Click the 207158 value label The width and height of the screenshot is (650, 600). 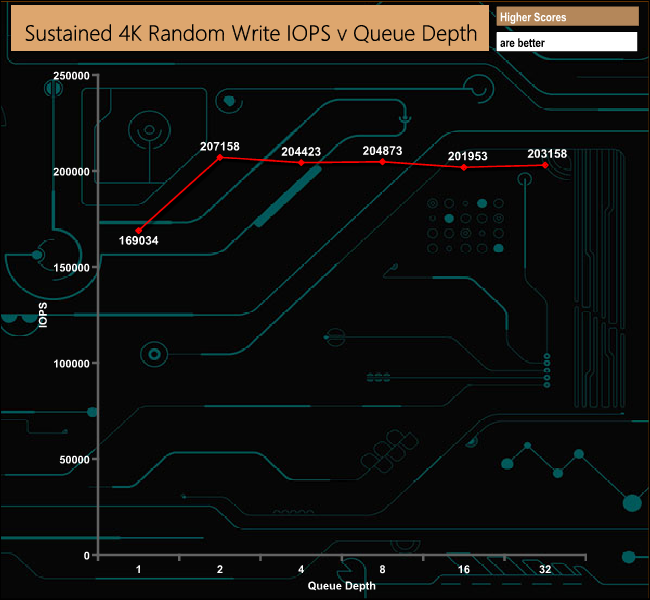coord(220,146)
